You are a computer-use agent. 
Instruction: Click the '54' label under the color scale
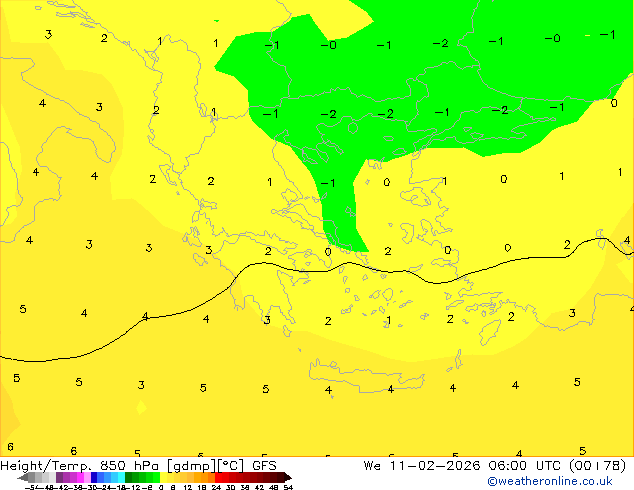coord(288,487)
